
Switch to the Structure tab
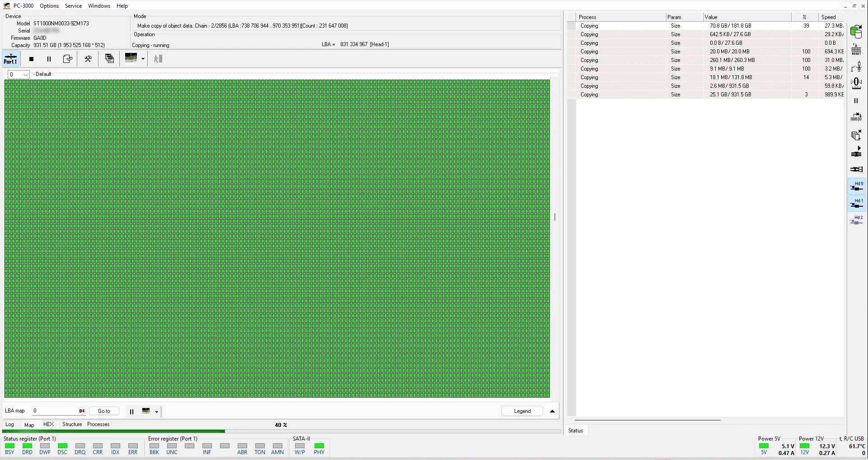72,424
